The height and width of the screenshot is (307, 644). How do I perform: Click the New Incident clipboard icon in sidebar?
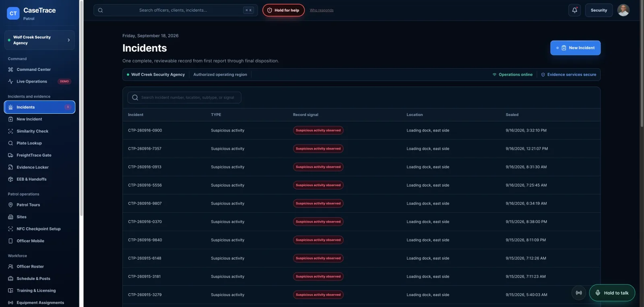(10, 119)
